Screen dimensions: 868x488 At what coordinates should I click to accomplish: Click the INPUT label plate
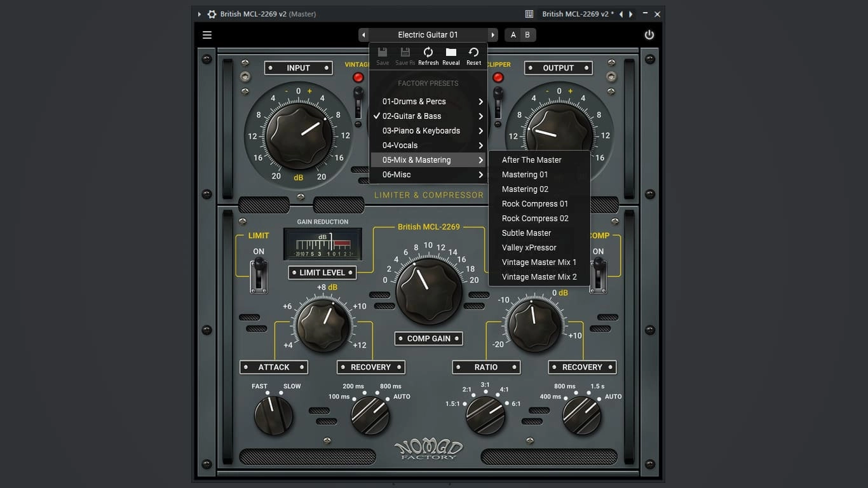click(x=299, y=68)
